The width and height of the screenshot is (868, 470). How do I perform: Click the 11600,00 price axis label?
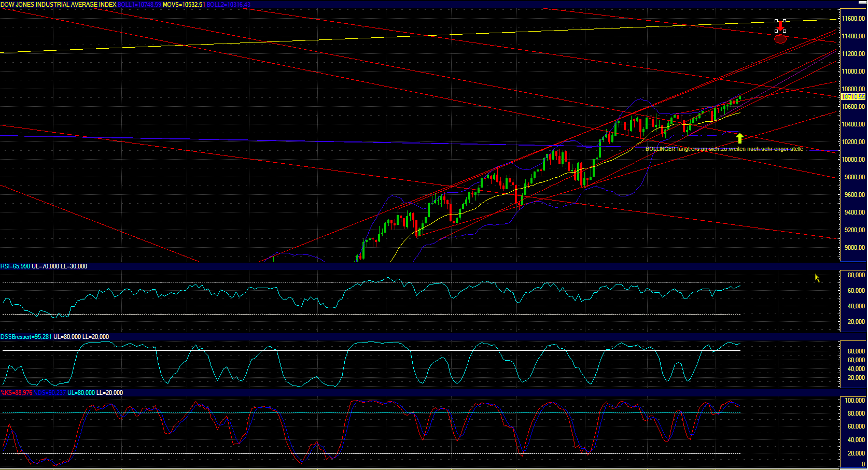(853, 19)
